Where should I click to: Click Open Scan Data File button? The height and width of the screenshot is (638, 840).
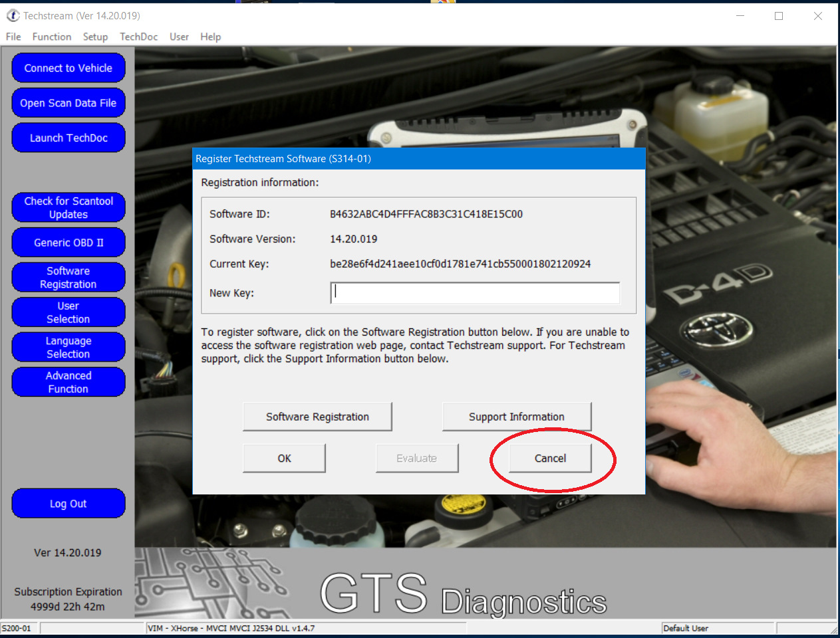[69, 103]
